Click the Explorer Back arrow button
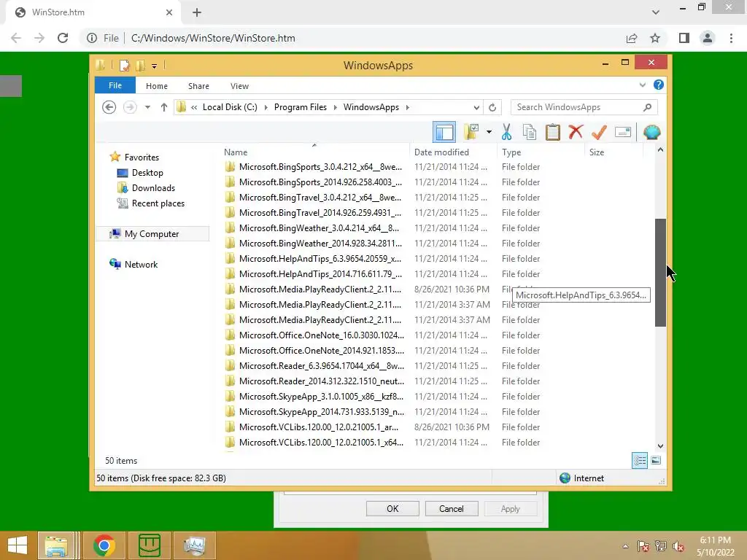Image resolution: width=747 pixels, height=560 pixels. coord(109,107)
